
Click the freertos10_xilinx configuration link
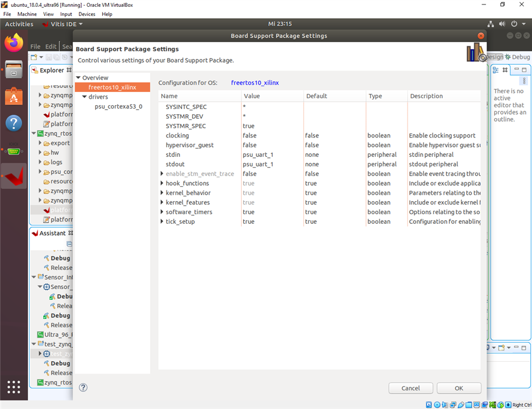254,82
